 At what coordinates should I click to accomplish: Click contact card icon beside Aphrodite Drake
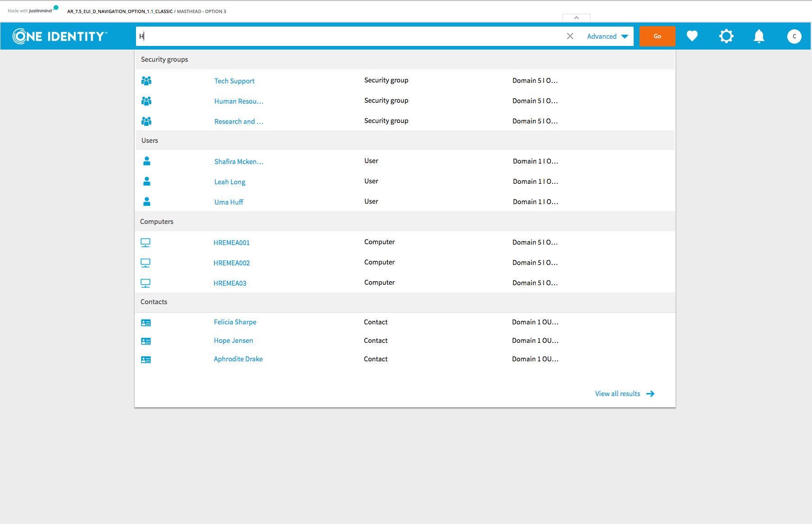146,360
